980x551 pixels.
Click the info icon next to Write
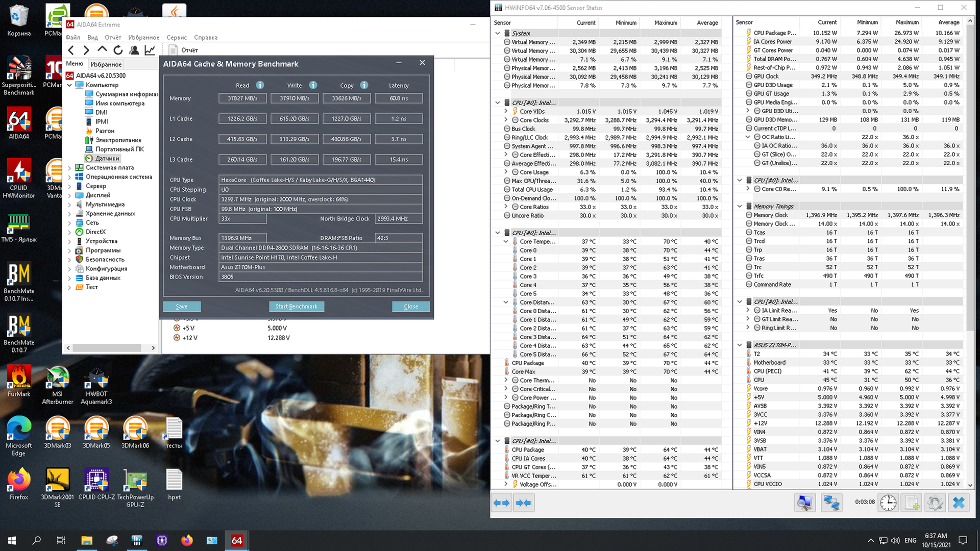[313, 85]
